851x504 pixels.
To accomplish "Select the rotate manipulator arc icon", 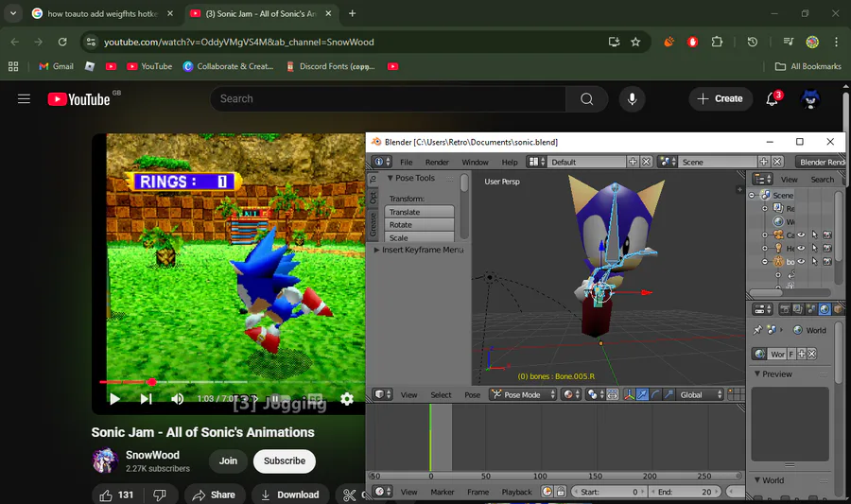I will pos(655,394).
